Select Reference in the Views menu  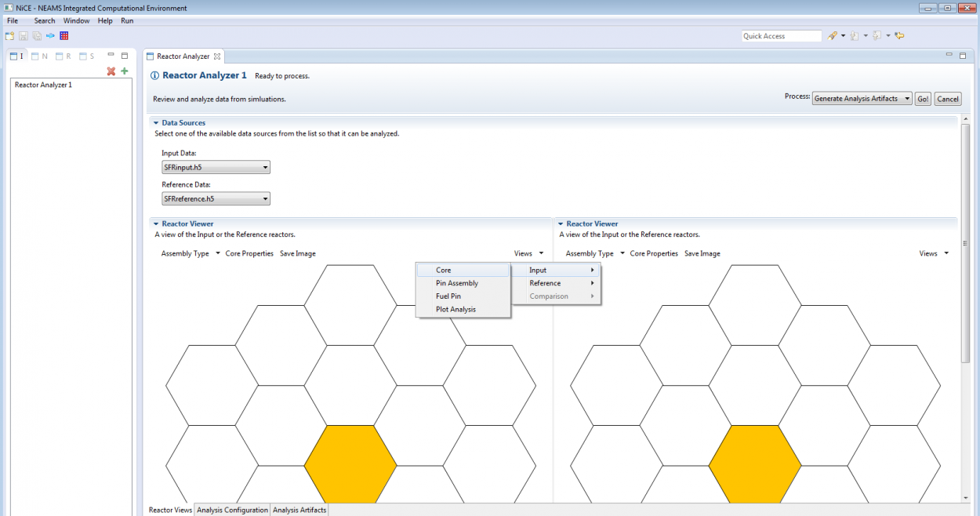pos(556,283)
